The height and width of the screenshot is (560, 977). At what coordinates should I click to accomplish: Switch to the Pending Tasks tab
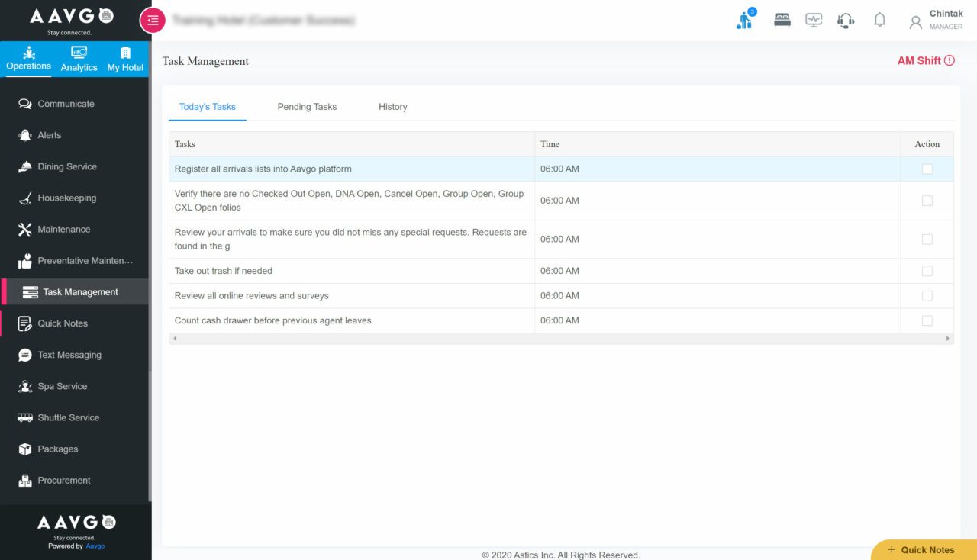[307, 107]
